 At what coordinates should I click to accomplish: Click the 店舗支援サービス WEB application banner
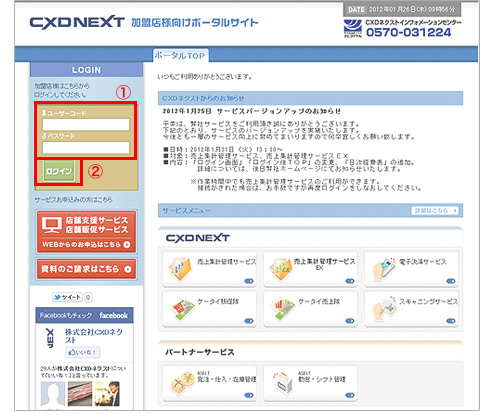coord(86,232)
